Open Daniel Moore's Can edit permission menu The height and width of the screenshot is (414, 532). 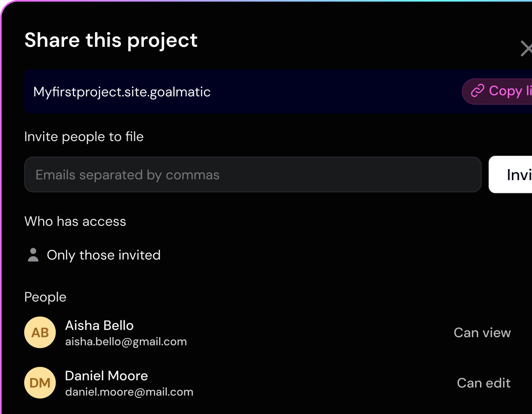pos(483,383)
